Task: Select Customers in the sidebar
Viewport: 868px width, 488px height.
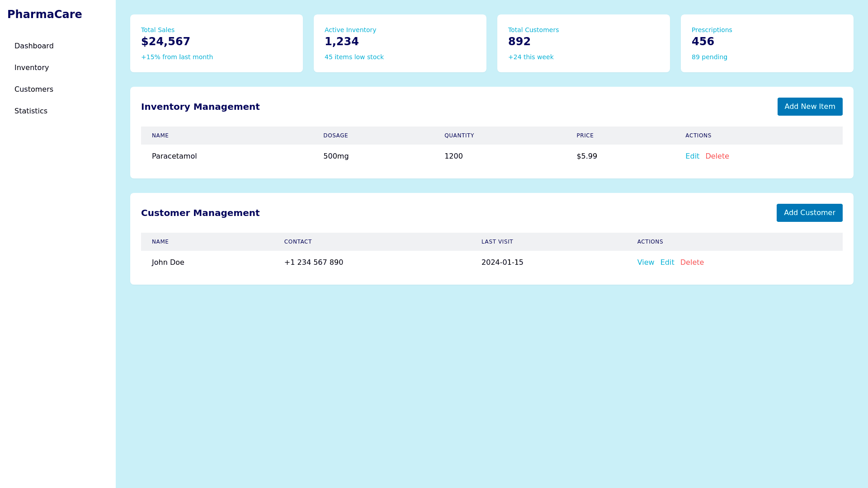Action: (34, 89)
